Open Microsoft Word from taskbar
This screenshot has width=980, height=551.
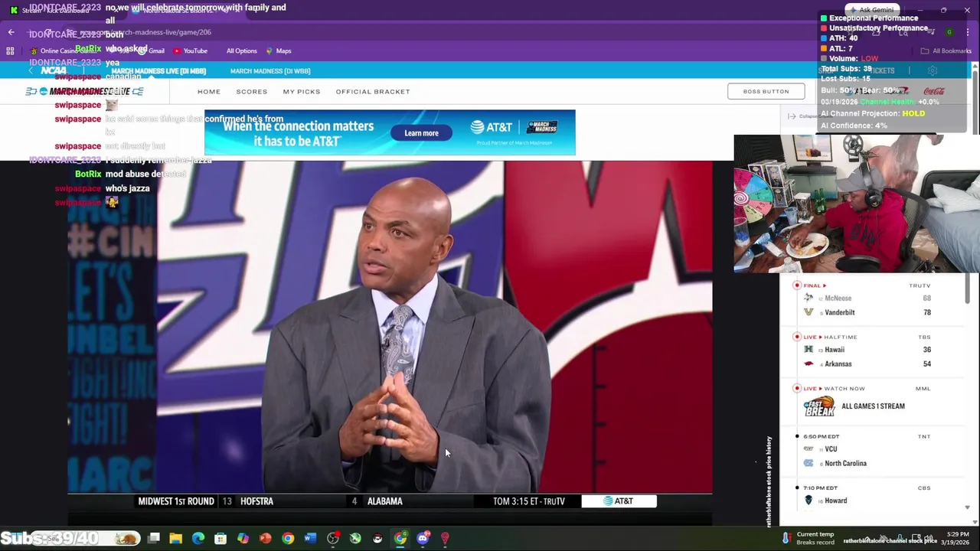(x=310, y=539)
